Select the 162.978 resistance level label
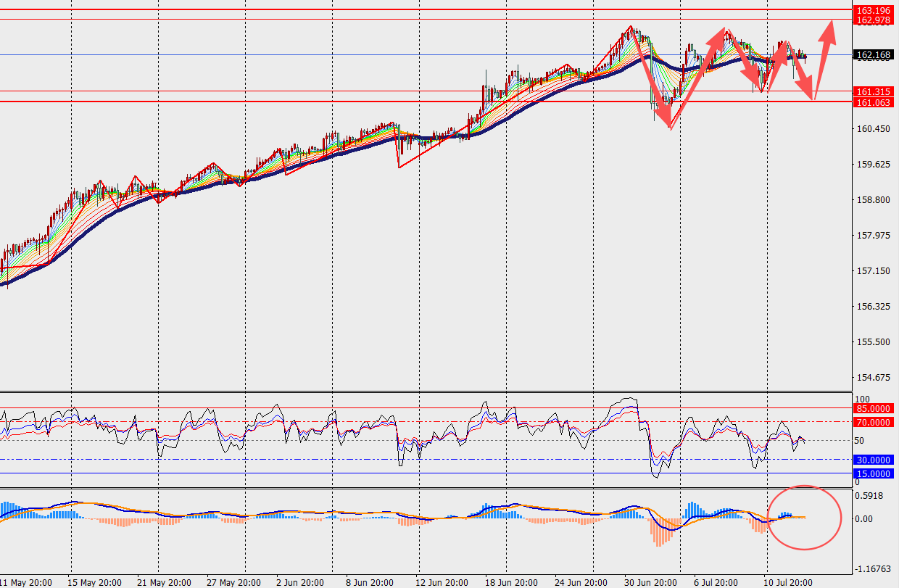This screenshot has width=899, height=588. tap(873, 20)
